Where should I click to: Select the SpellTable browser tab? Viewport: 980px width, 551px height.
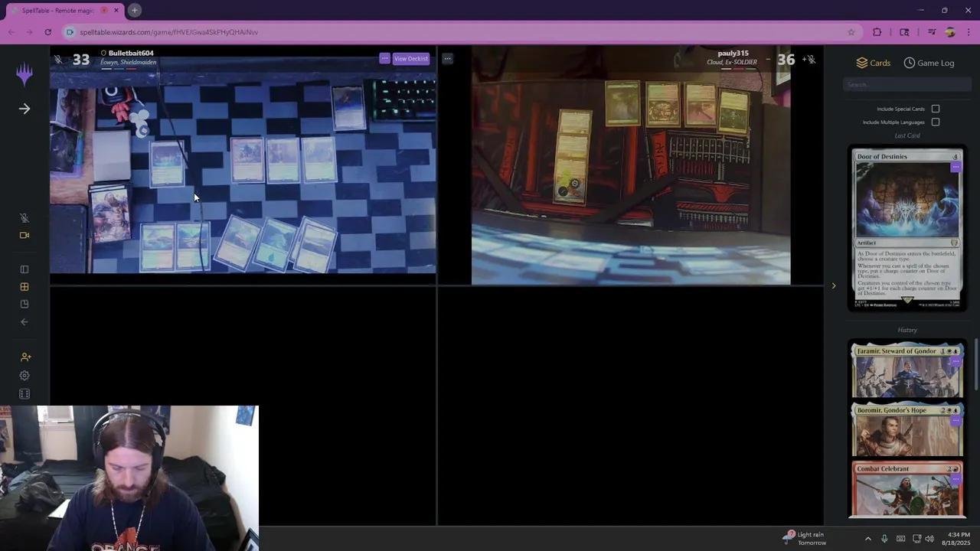64,11
